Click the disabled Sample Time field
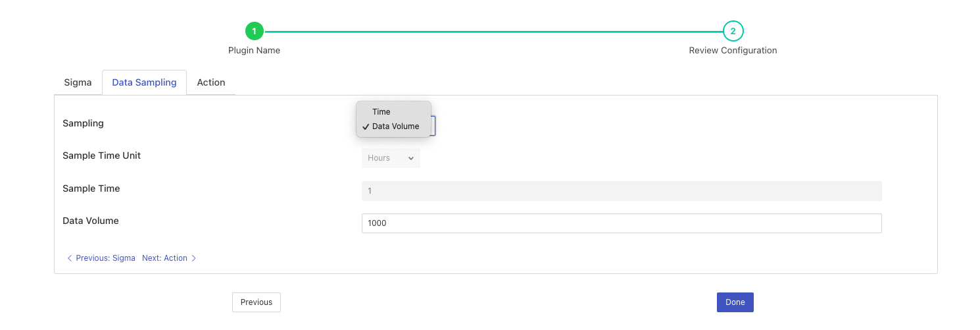This screenshot has width=980, height=330. tap(621, 191)
